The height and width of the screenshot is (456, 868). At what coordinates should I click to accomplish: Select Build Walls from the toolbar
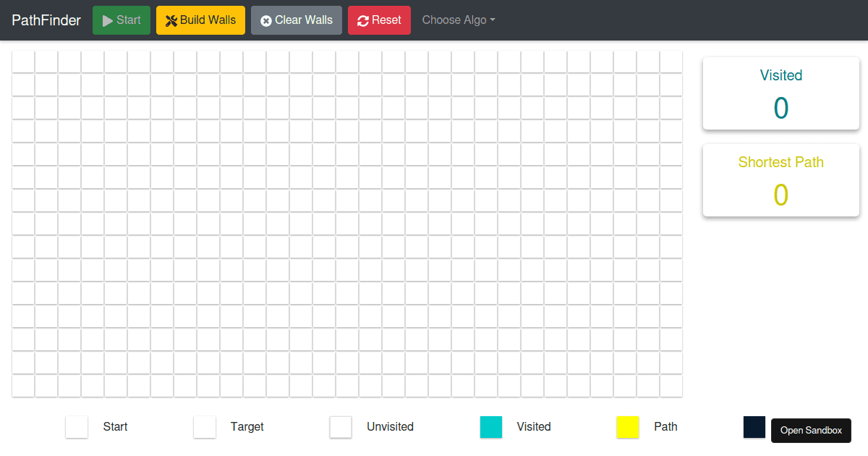coord(200,20)
